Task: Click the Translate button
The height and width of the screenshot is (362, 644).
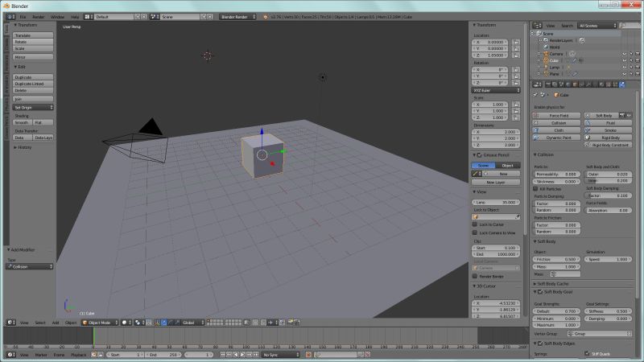Action: point(33,35)
